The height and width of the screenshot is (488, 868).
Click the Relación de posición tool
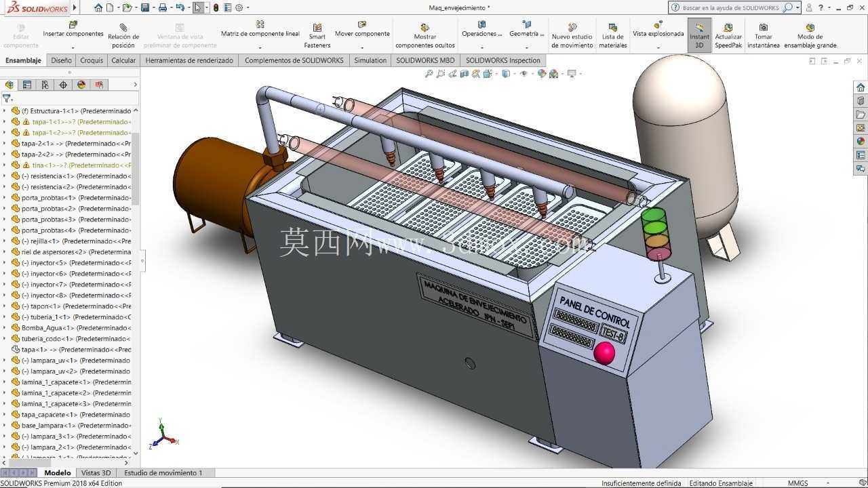(123, 36)
